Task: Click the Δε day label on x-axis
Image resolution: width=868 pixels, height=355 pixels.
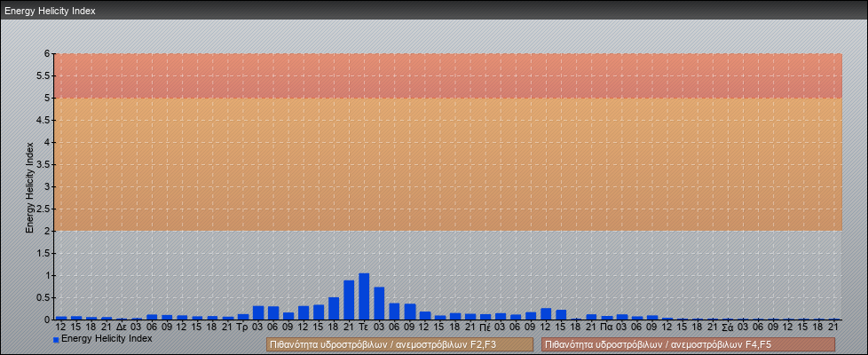Action: click(x=122, y=327)
